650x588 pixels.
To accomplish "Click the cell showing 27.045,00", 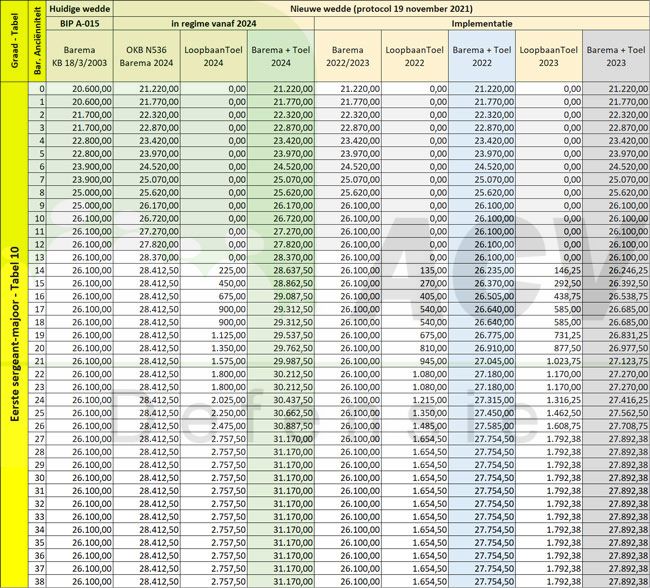I will click(x=482, y=361).
